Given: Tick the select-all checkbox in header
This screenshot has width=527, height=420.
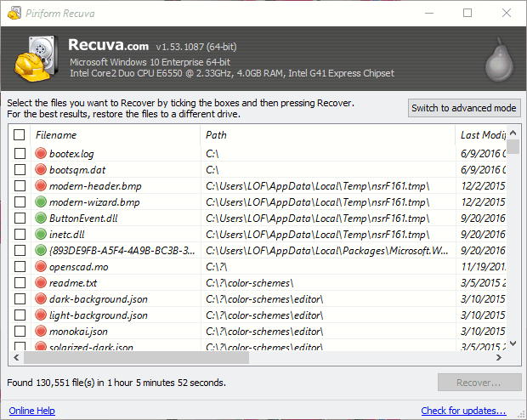Looking at the screenshot, I should coord(20,135).
